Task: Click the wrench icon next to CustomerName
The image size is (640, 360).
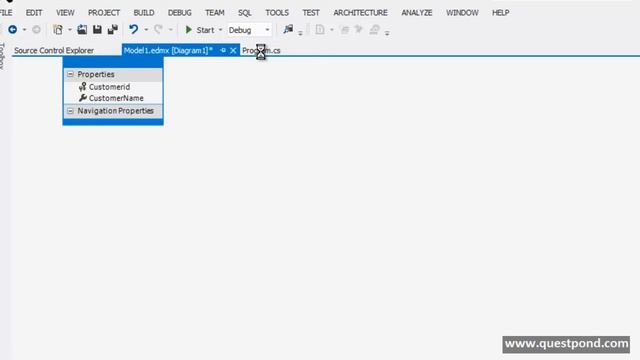Action: (x=83, y=98)
